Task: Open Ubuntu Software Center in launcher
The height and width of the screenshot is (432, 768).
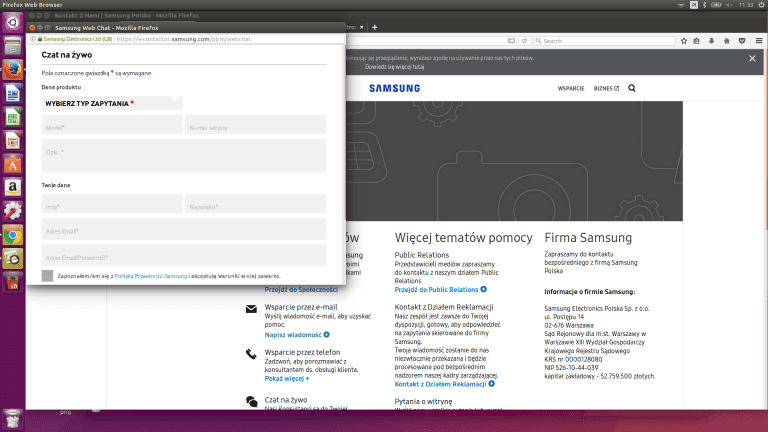Action: pyautogui.click(x=13, y=164)
